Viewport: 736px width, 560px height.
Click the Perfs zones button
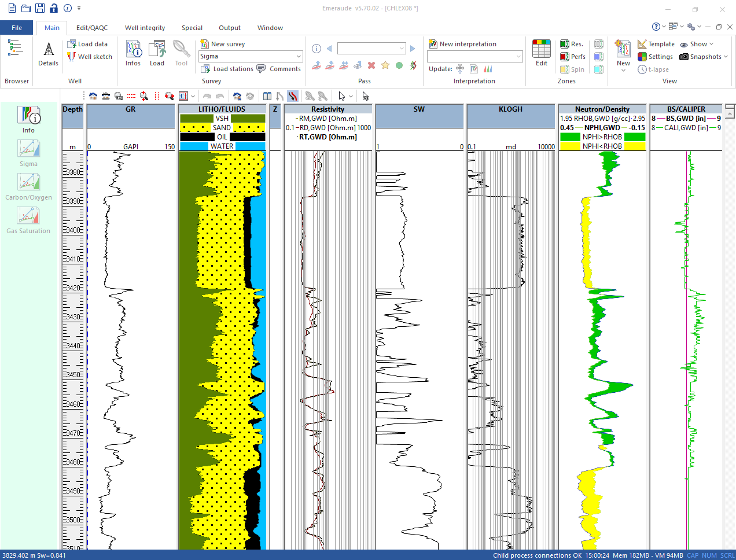point(573,57)
